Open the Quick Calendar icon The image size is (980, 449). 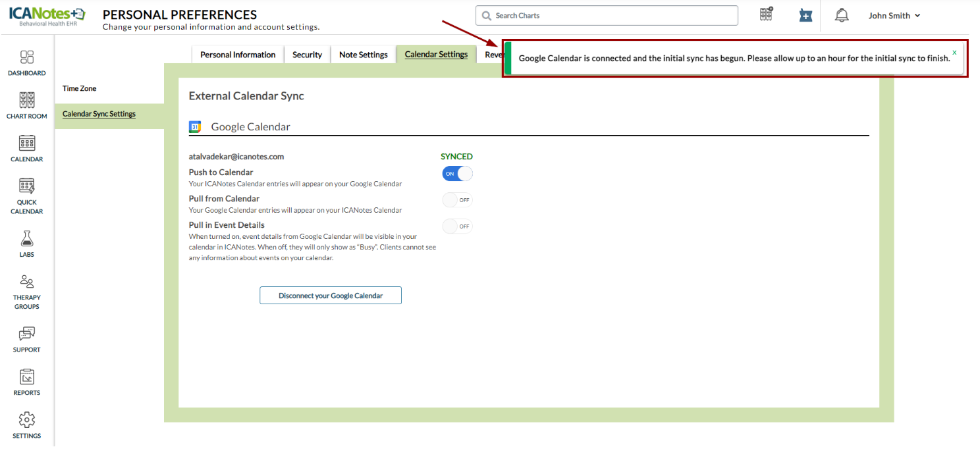27,186
